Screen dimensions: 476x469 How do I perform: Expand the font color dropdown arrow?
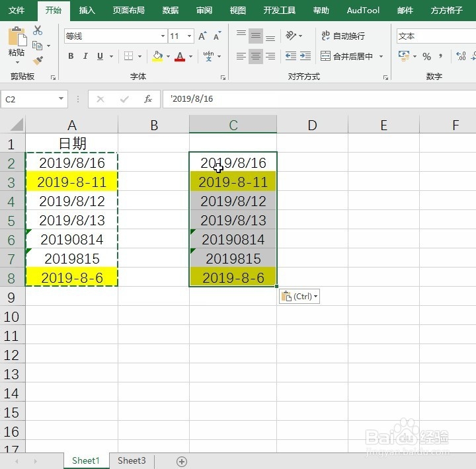[x=190, y=56]
